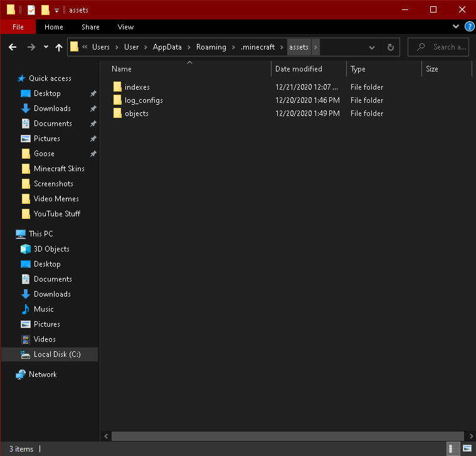476x456 pixels.
Task: Expand the ribbon with the chevron
Action: click(456, 27)
